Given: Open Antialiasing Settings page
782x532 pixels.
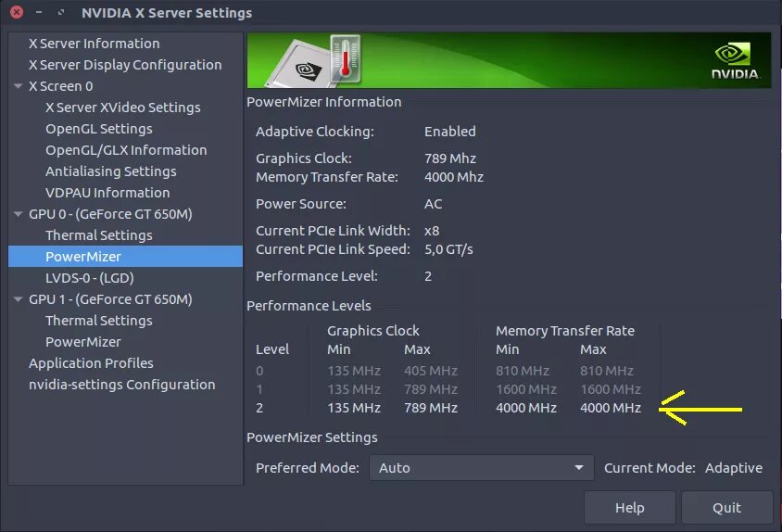Looking at the screenshot, I should click(x=110, y=171).
